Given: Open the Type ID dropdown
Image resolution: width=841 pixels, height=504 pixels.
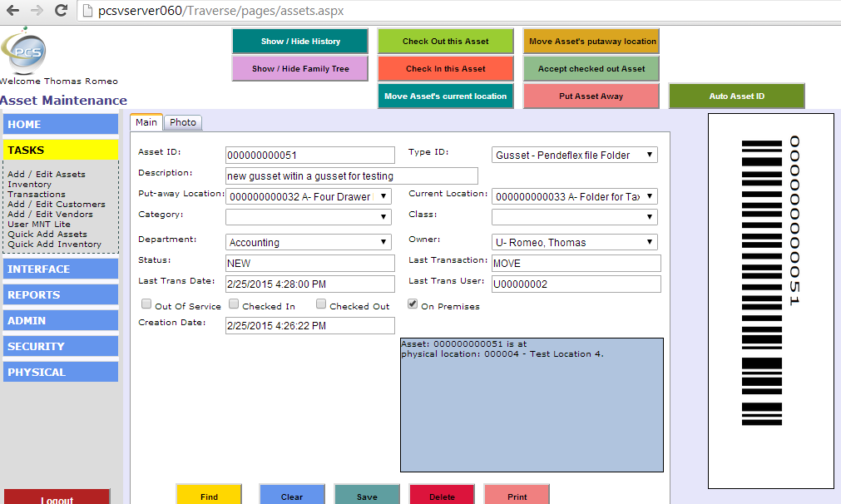Looking at the screenshot, I should tap(575, 155).
